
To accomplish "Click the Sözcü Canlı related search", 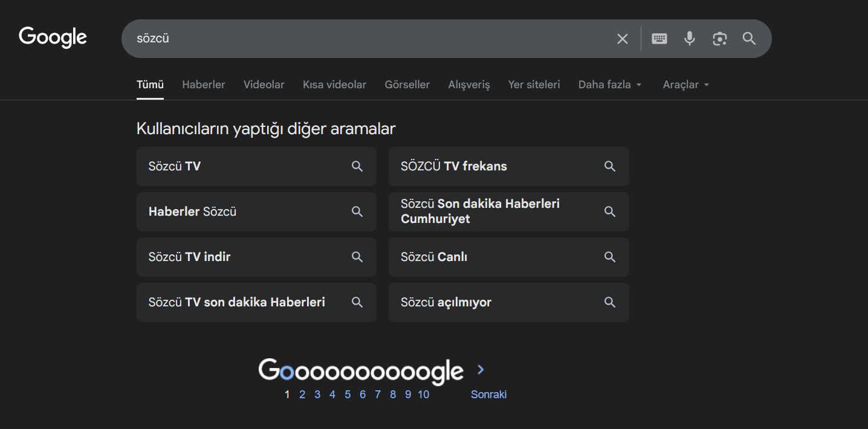I will click(x=509, y=257).
